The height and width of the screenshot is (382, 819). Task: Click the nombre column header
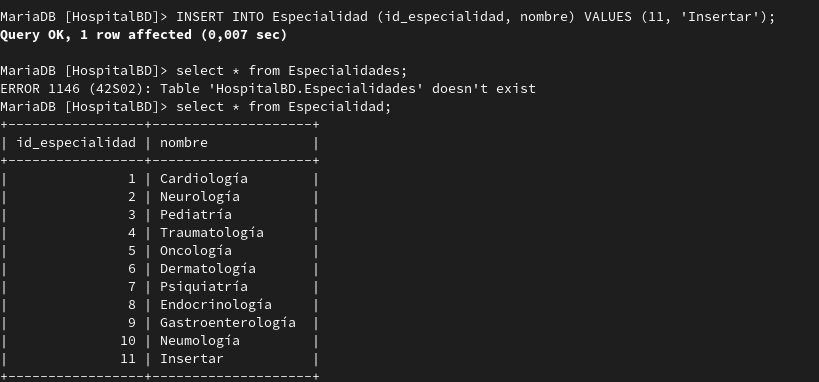[184, 143]
